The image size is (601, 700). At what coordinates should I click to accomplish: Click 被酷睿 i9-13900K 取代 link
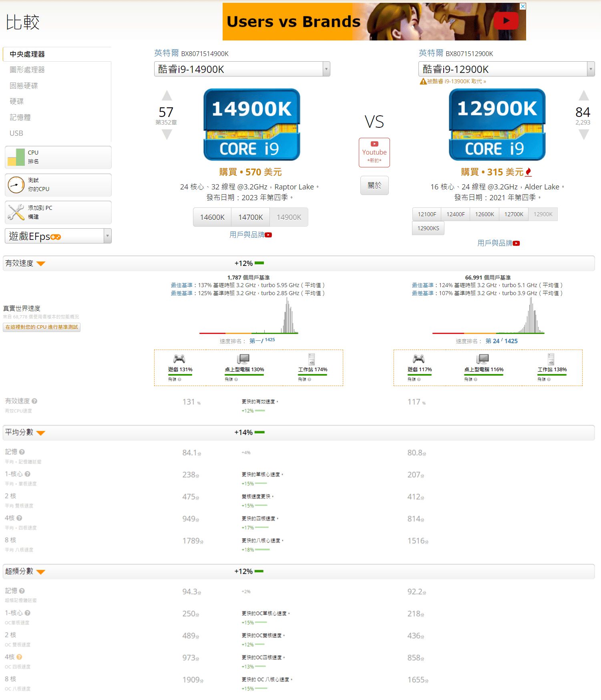456,81
